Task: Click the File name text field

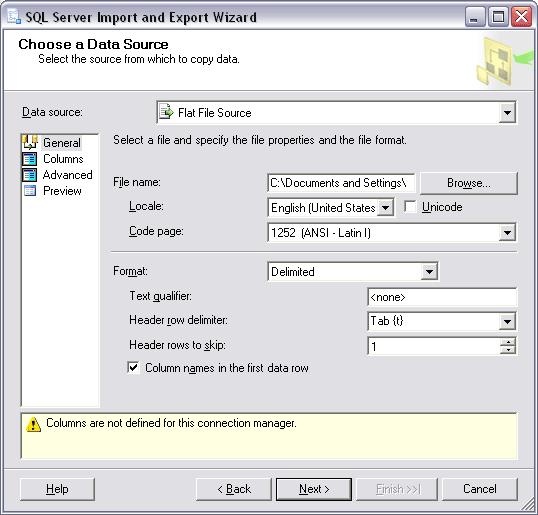Action: point(341,183)
